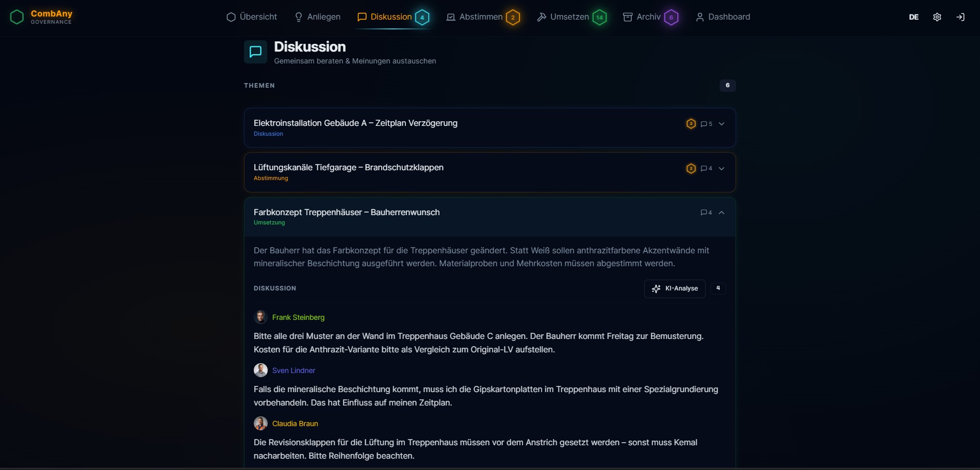Click the Archiv badge showing 6
The image size is (980, 470).
tap(671, 18)
